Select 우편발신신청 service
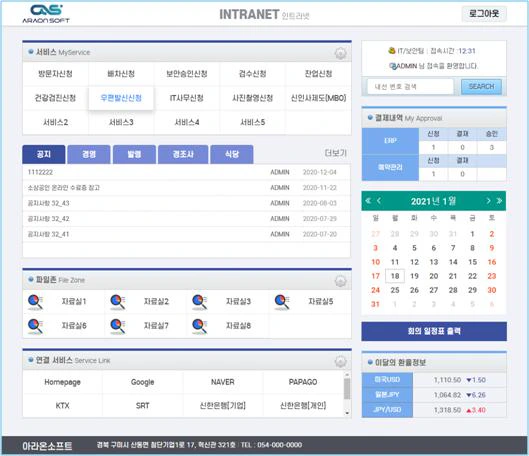This screenshot has height=456, width=529. [x=121, y=98]
